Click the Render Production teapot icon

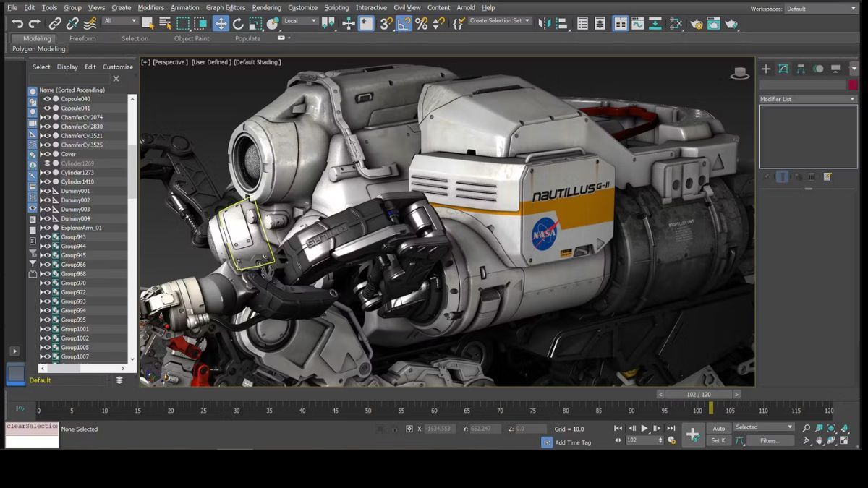[x=731, y=24]
